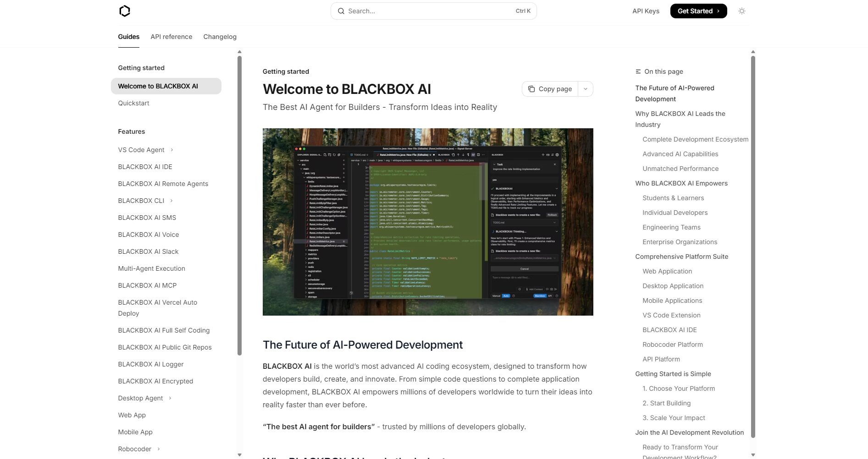Click the copy icon in Copy page
Image resolution: width=868 pixels, height=459 pixels.
point(531,89)
